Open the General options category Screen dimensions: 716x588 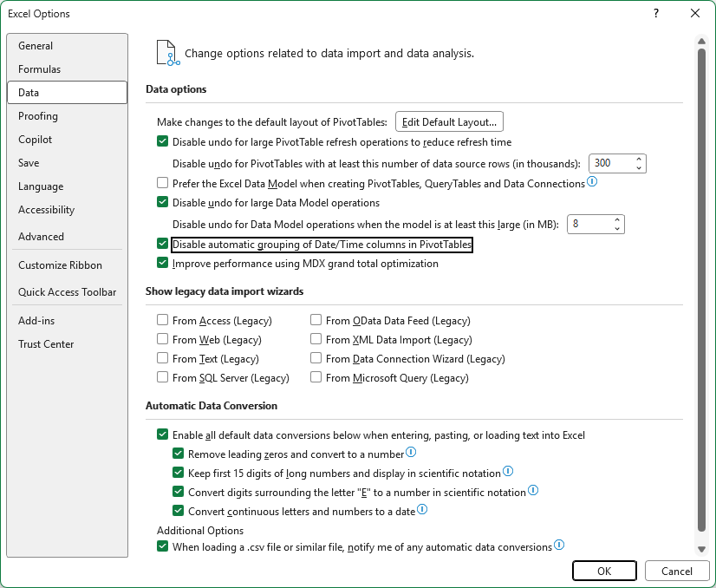point(67,46)
